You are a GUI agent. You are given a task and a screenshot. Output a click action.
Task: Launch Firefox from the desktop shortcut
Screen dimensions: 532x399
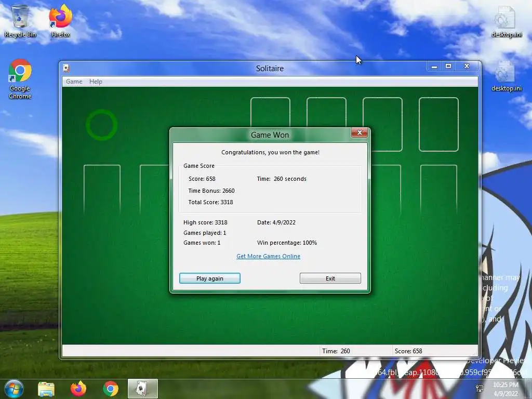pos(61,21)
